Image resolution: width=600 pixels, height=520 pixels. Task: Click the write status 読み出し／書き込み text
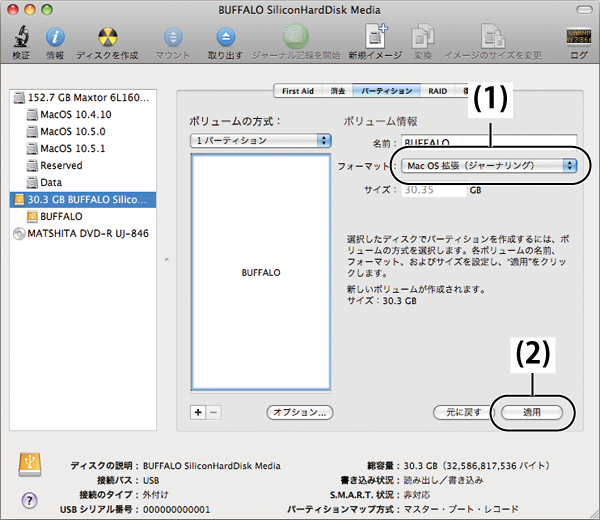click(x=443, y=480)
